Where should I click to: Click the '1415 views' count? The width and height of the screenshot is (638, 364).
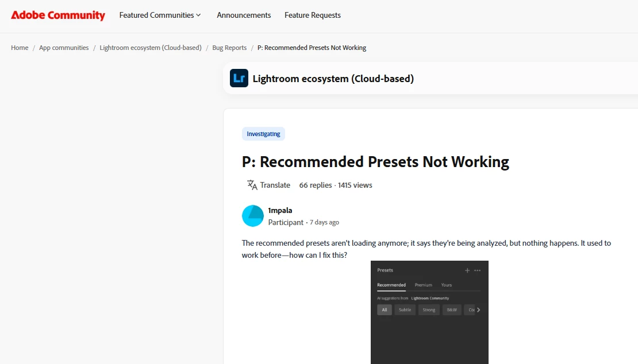(355, 185)
